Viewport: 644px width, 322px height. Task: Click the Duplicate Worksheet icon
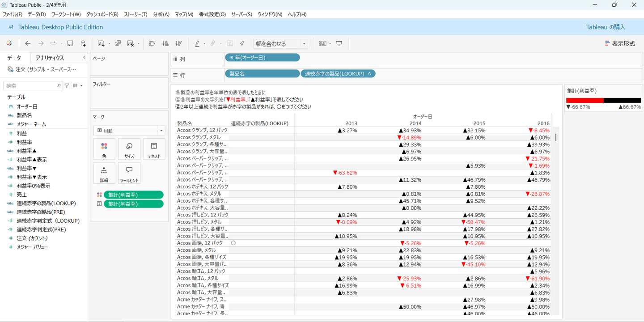[118, 43]
